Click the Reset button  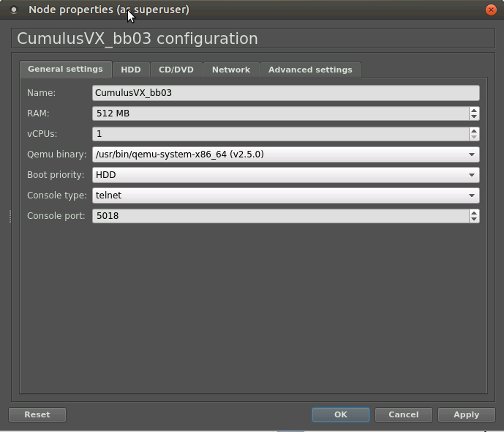coord(37,414)
